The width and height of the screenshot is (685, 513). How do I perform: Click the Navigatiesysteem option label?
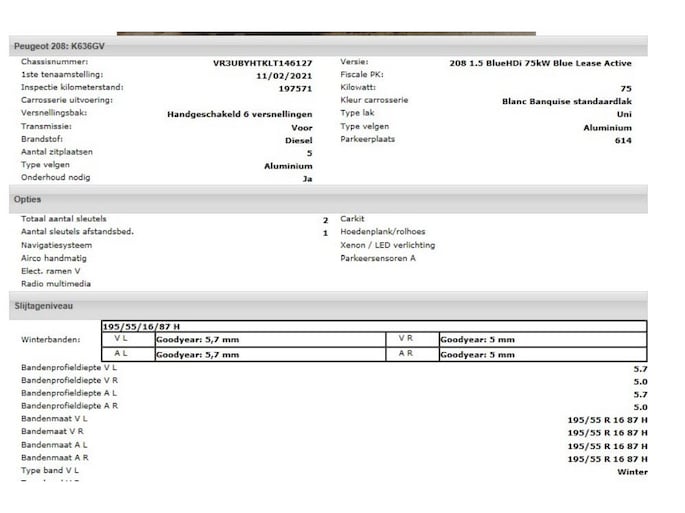[56, 245]
